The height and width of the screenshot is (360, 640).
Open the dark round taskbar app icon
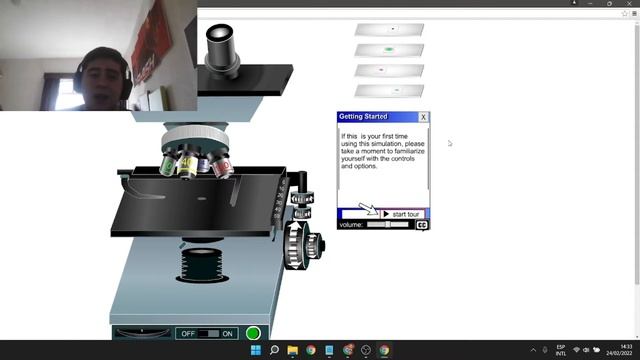(366, 350)
